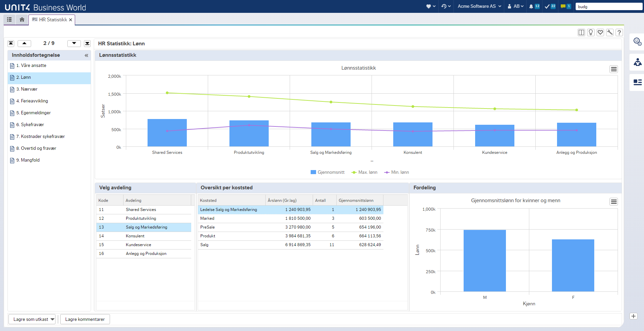Open the favourites heart menu in header
The image size is (644, 331).
431,6
